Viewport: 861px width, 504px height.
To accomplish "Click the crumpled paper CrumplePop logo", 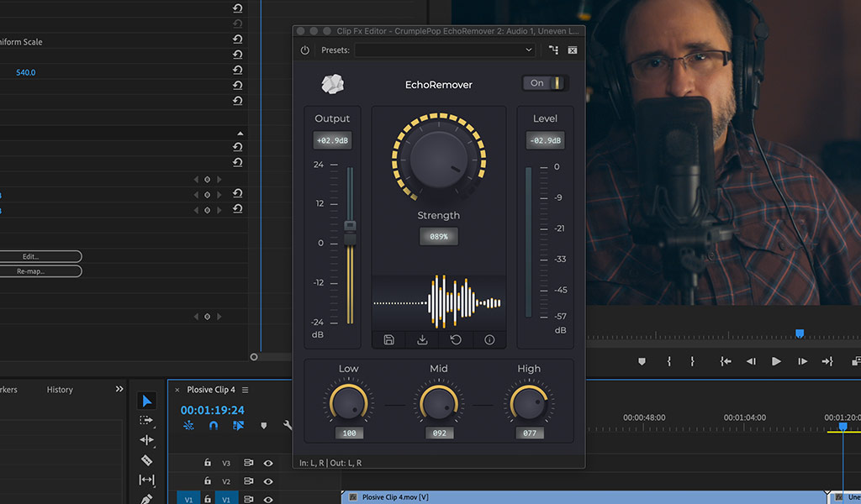I will tap(332, 84).
